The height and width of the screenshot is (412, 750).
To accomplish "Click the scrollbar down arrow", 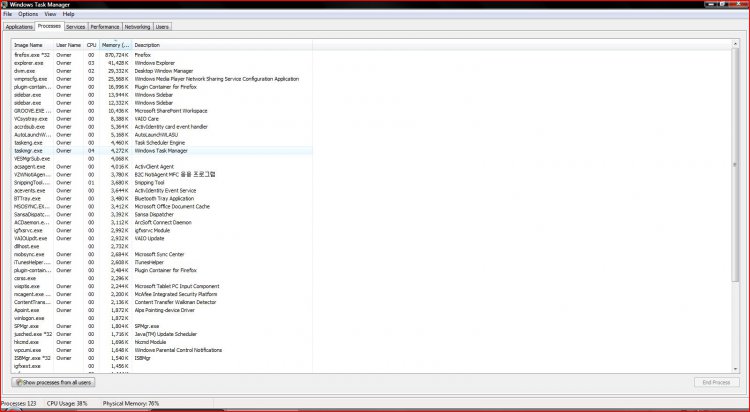I will (735, 369).
